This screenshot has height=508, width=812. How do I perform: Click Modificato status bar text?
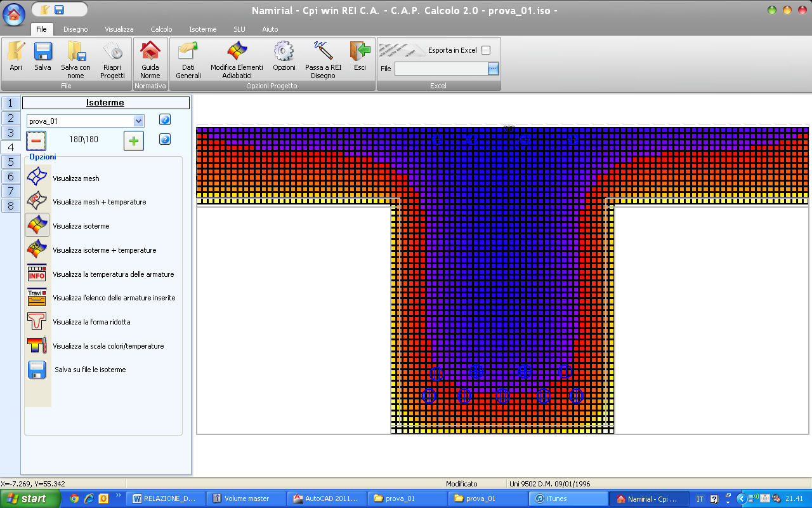(462, 484)
